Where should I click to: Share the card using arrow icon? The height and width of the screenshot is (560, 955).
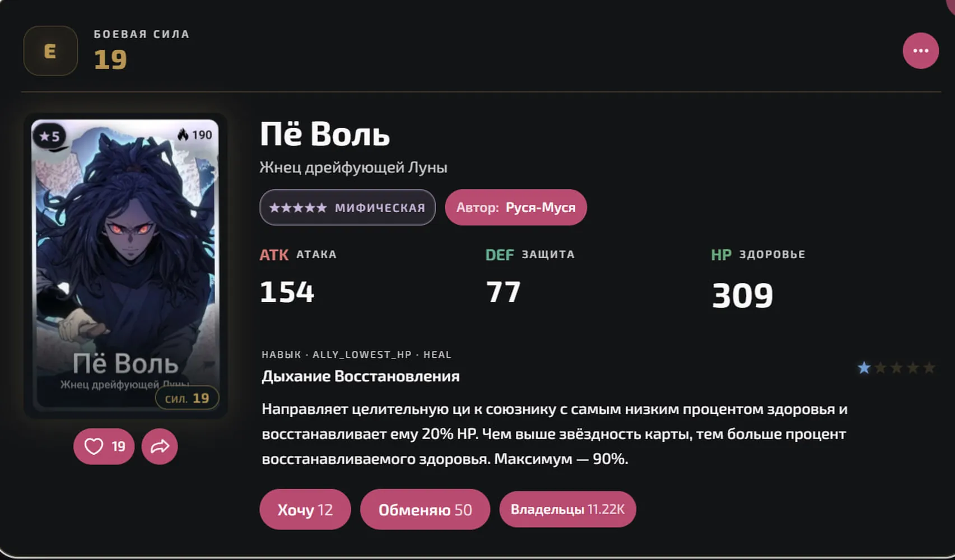[160, 446]
